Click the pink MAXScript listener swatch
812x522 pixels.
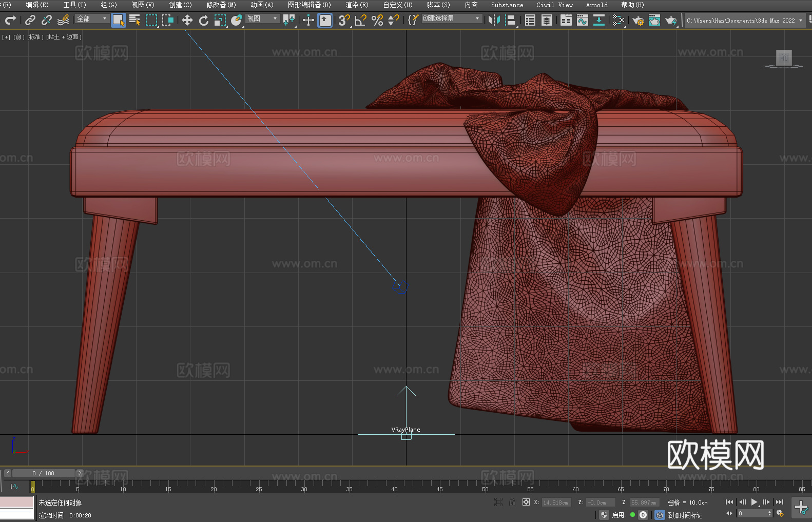(x=16, y=502)
